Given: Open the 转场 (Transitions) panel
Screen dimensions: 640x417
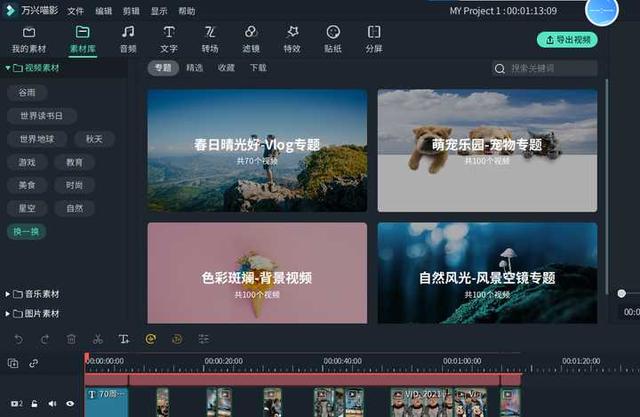Looking at the screenshot, I should pos(210,39).
